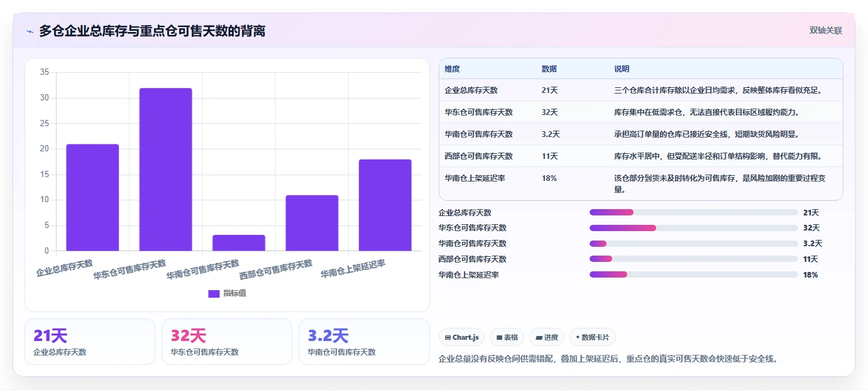Click the 企业总库存天数 progress bar
The image size is (868, 390).
click(x=694, y=213)
